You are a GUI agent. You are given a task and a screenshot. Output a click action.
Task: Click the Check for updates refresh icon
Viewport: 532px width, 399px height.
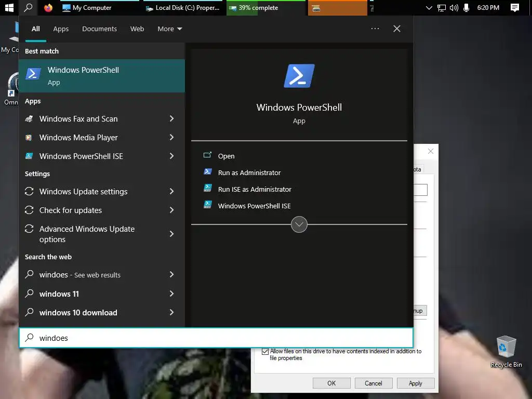coord(29,210)
